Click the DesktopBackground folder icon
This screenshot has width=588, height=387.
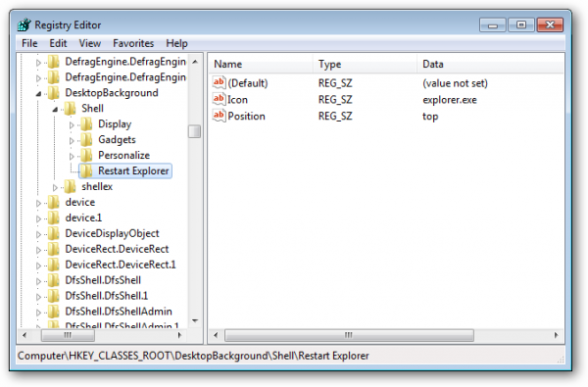tap(54, 93)
